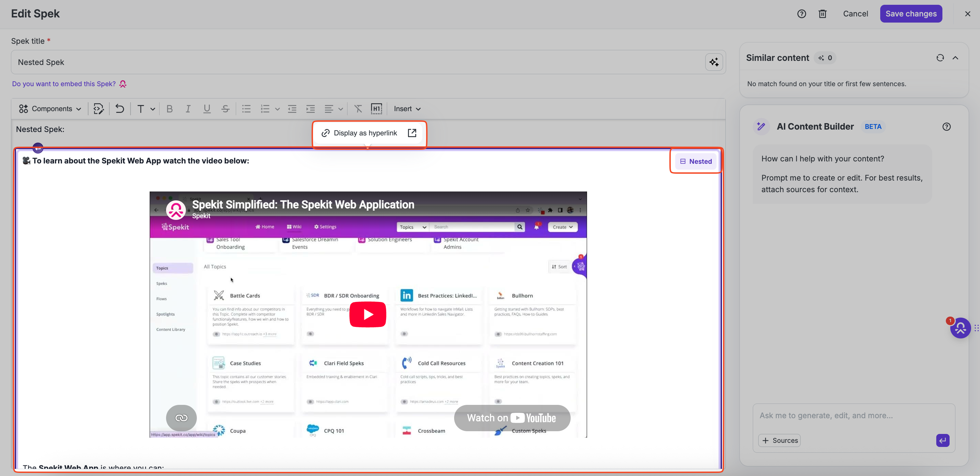Add Sources to the AI prompt
Image resolution: width=980 pixels, height=476 pixels.
coord(779,440)
